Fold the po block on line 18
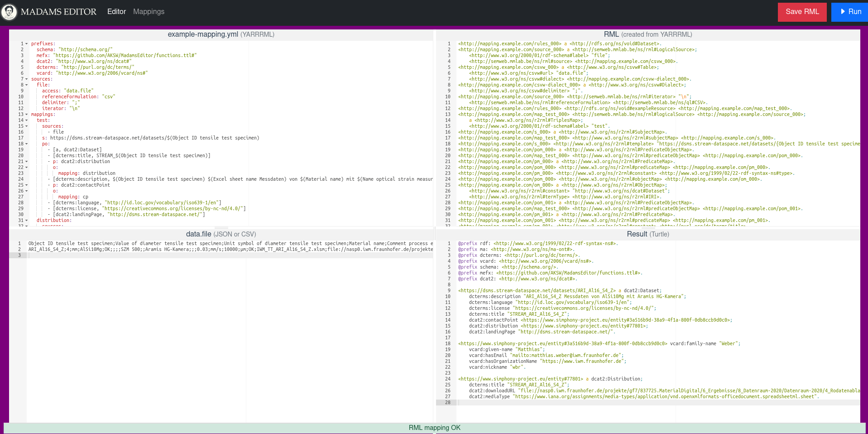This screenshot has width=868, height=434. (x=26, y=144)
